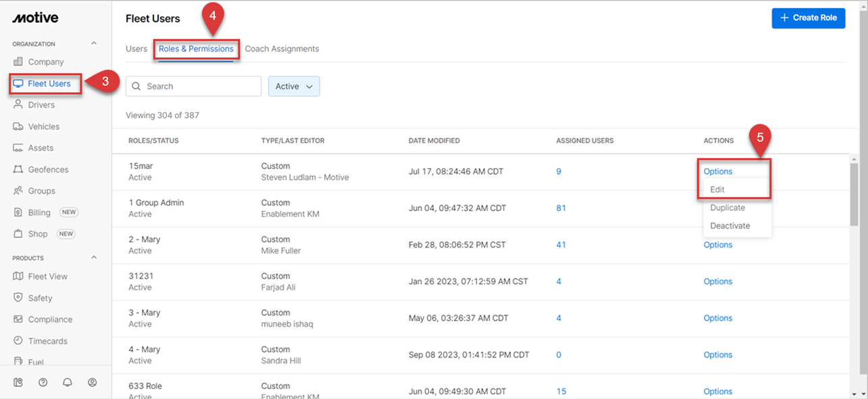Expand the Active status filter dropdown
The height and width of the screenshot is (399, 868).
[x=294, y=87]
